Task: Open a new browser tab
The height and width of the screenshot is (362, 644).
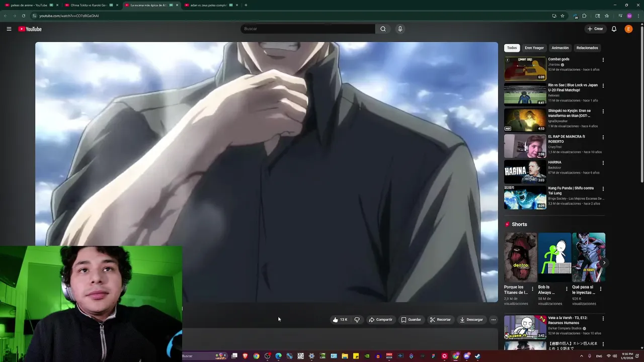Action: tap(246, 5)
